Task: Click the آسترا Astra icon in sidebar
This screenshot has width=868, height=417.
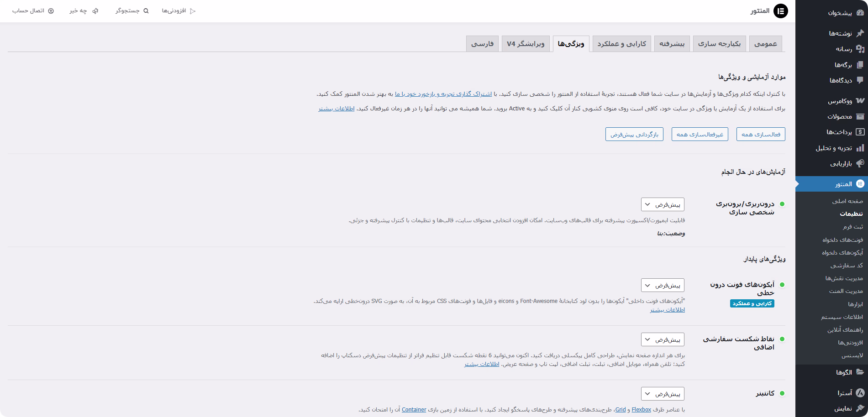Action: click(x=860, y=393)
